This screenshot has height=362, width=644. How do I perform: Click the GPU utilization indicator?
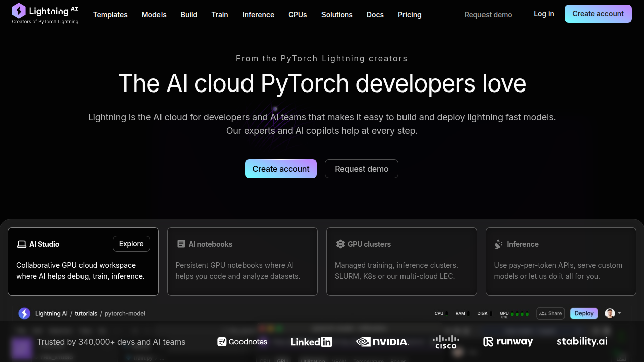(x=514, y=314)
